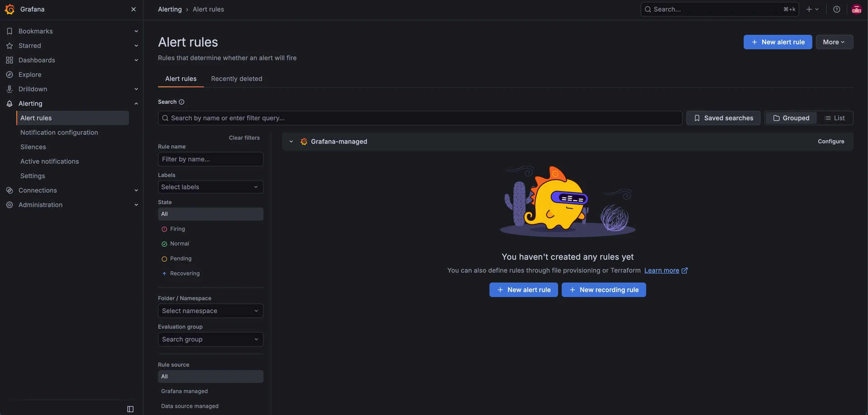Select All under Rule source
This screenshot has height=415, width=868.
point(211,377)
